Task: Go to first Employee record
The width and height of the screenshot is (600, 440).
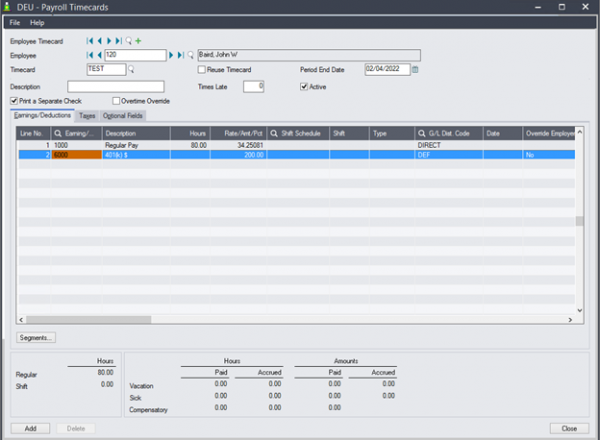Action: tap(90, 55)
